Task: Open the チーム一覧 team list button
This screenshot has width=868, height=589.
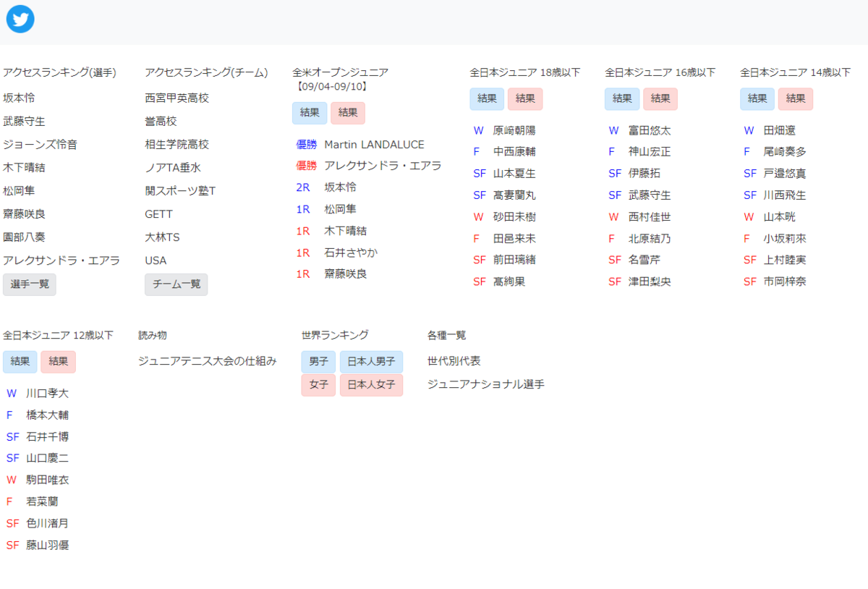Action: pyautogui.click(x=176, y=284)
